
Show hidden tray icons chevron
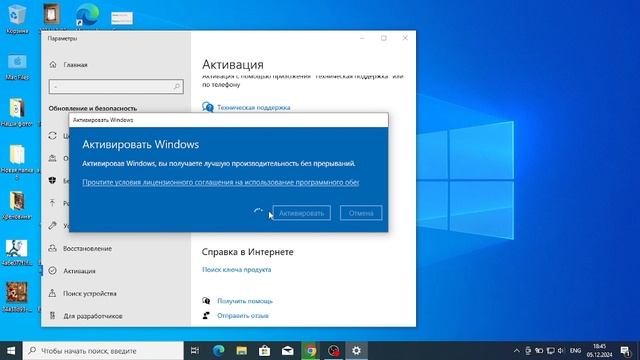click(516, 351)
